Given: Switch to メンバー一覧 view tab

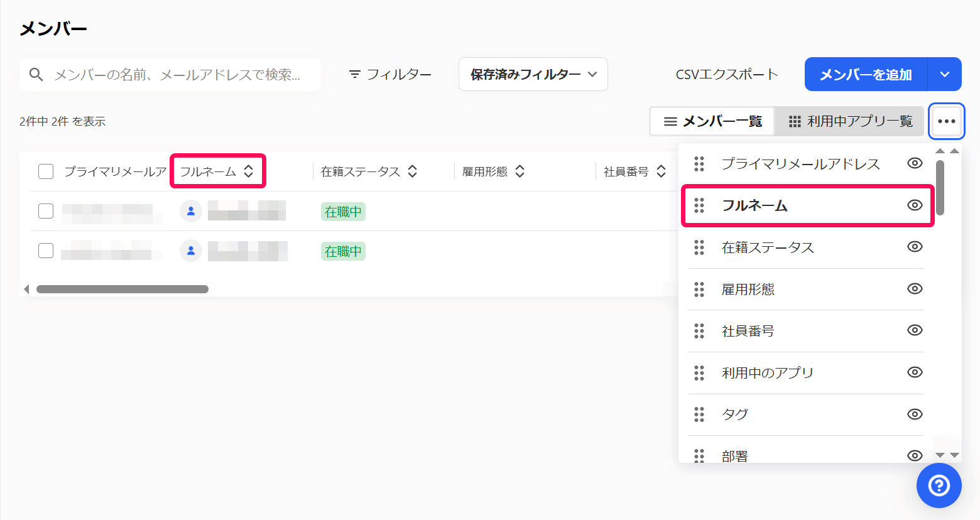Looking at the screenshot, I should [x=713, y=121].
